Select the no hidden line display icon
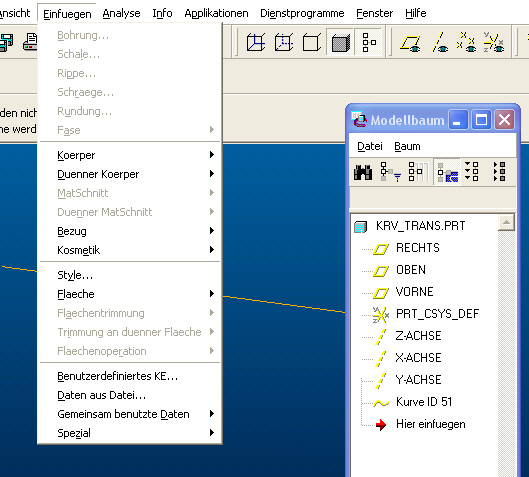Image resolution: width=529 pixels, height=477 pixels. coord(311,42)
